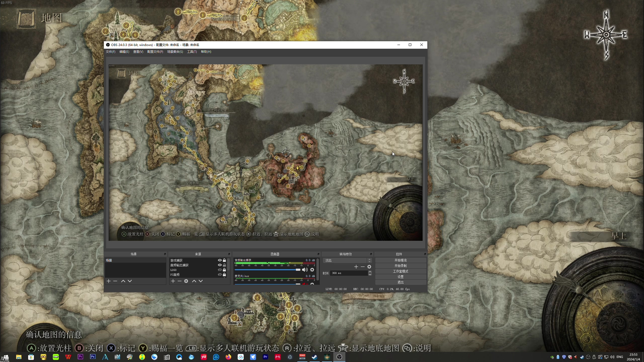The width and height of the screenshot is (644, 362).
Task: Open the 编辑(E) menu
Action: (x=124, y=52)
